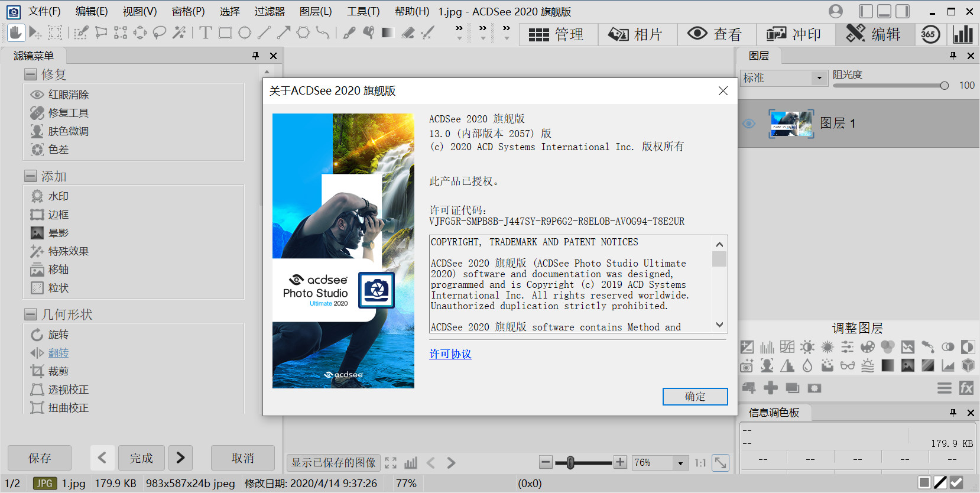
Task: Pin the 信息调色板 panel
Action: [x=953, y=413]
